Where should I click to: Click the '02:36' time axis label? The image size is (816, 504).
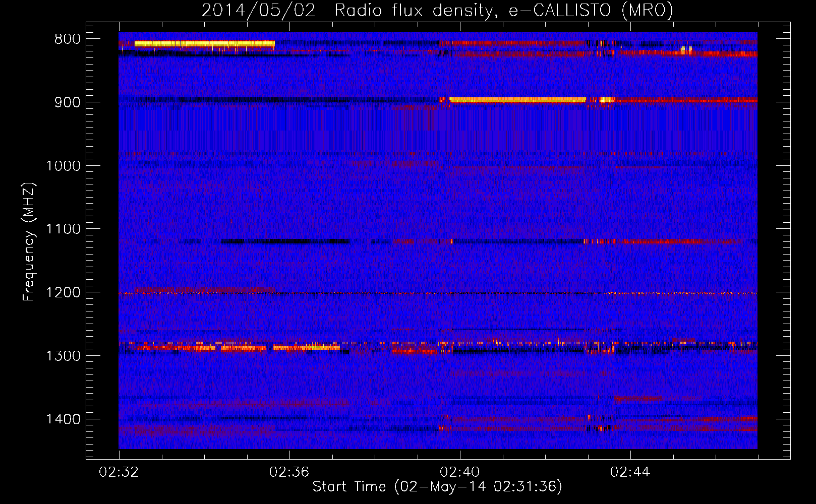pos(289,472)
